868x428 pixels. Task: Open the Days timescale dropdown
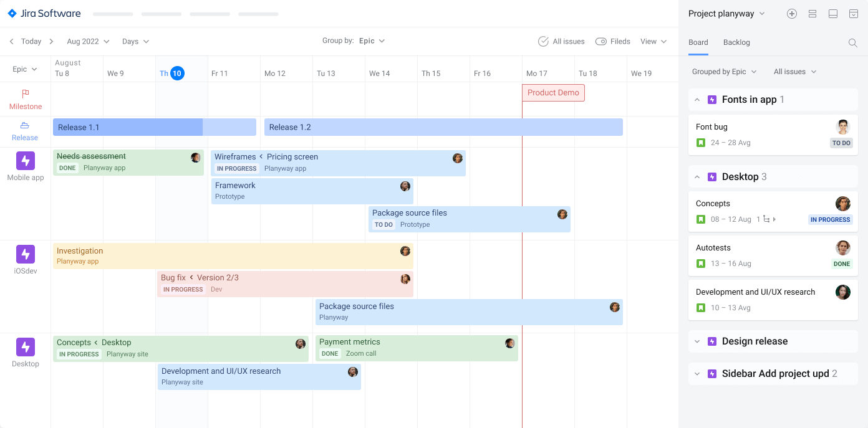136,41
